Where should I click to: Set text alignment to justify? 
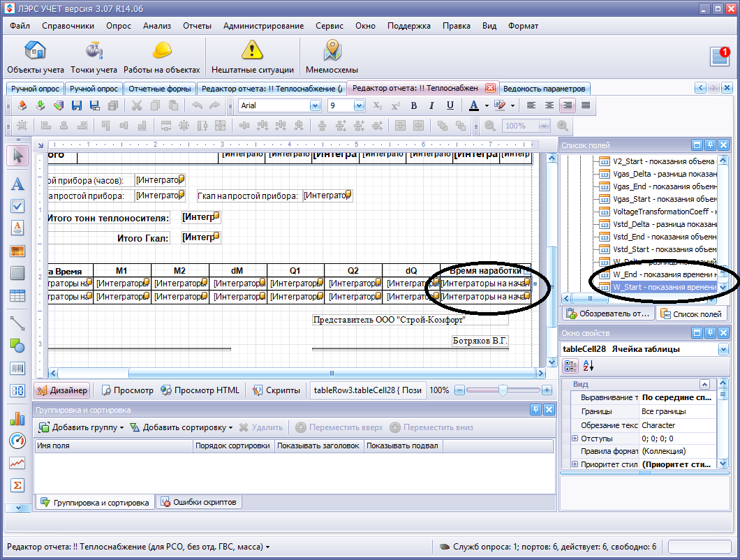(586, 105)
